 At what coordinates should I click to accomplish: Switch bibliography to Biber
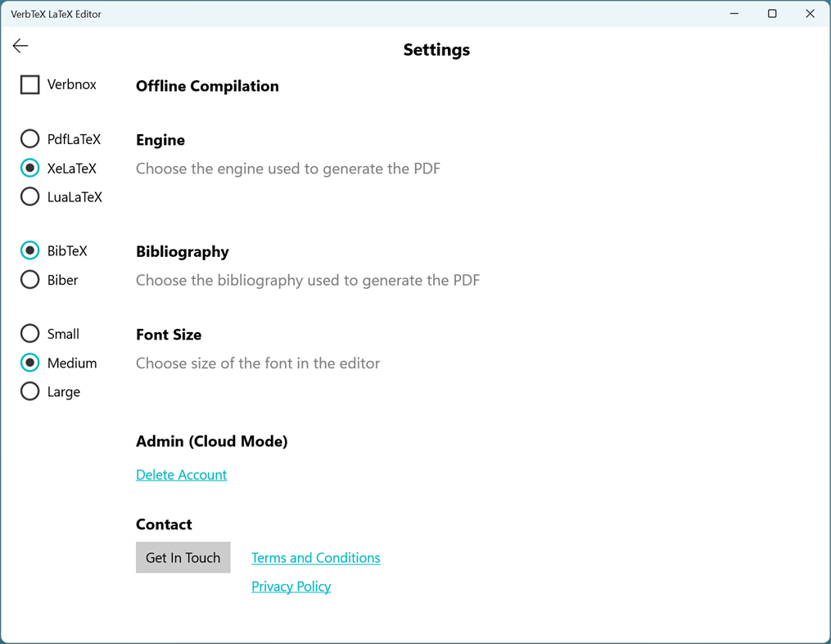(29, 279)
